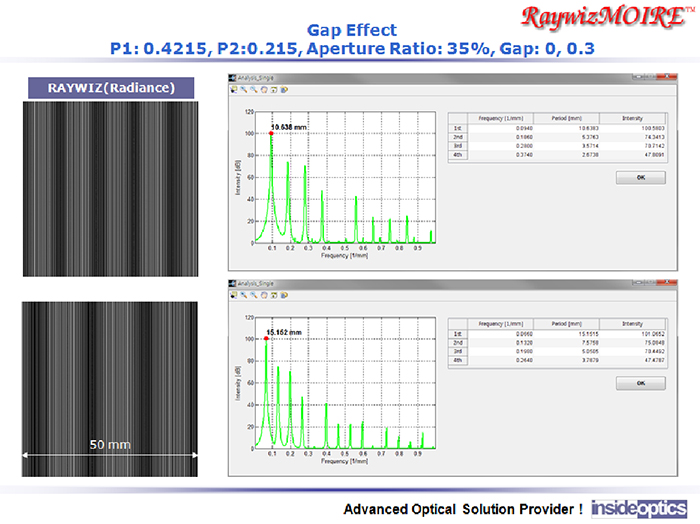The width and height of the screenshot is (700, 524).
Task: Click first toolbar icon in upper Analysis window
Action: click(233, 89)
